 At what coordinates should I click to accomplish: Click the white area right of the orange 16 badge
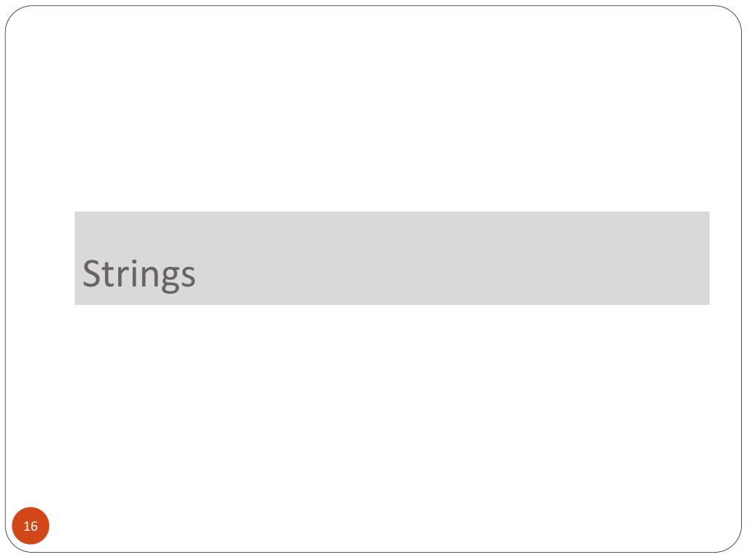pos(381,526)
